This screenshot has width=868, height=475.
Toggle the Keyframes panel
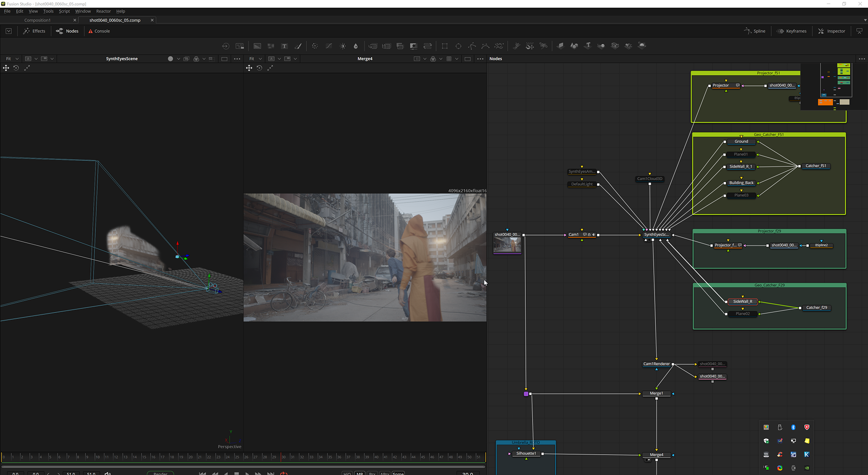(792, 31)
